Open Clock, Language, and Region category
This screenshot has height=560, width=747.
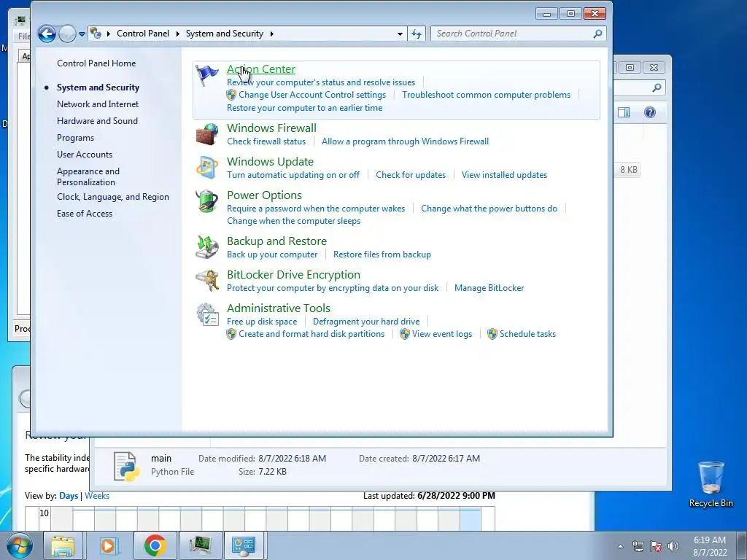(x=113, y=197)
